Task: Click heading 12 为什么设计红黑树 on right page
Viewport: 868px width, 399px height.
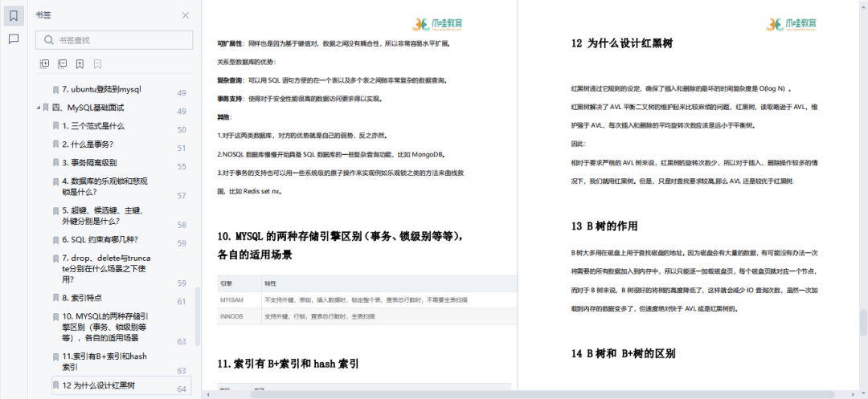Action: 621,43
